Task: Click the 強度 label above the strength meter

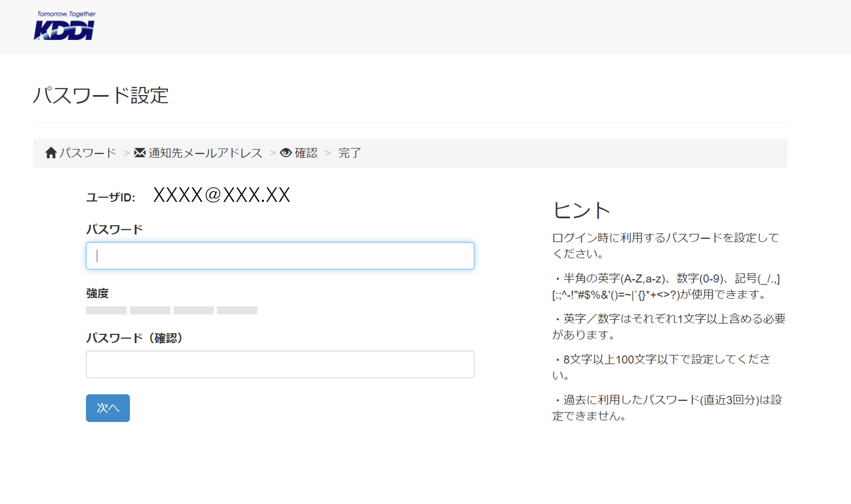Action: click(x=97, y=293)
